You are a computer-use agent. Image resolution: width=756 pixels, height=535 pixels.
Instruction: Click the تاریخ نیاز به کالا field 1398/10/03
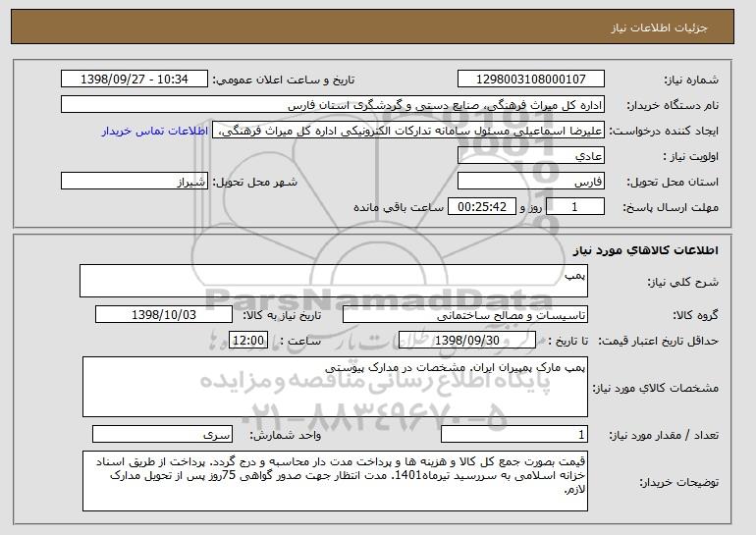point(164,315)
